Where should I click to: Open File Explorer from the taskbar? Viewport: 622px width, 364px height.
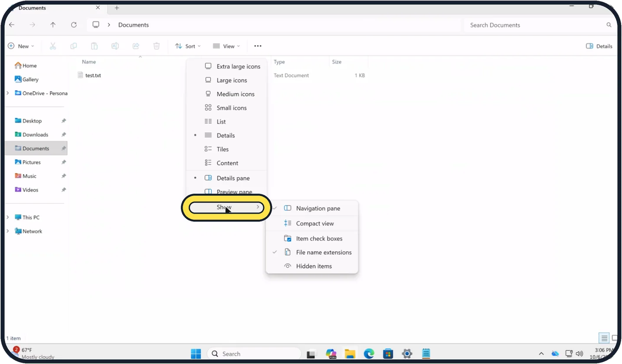[x=350, y=354]
